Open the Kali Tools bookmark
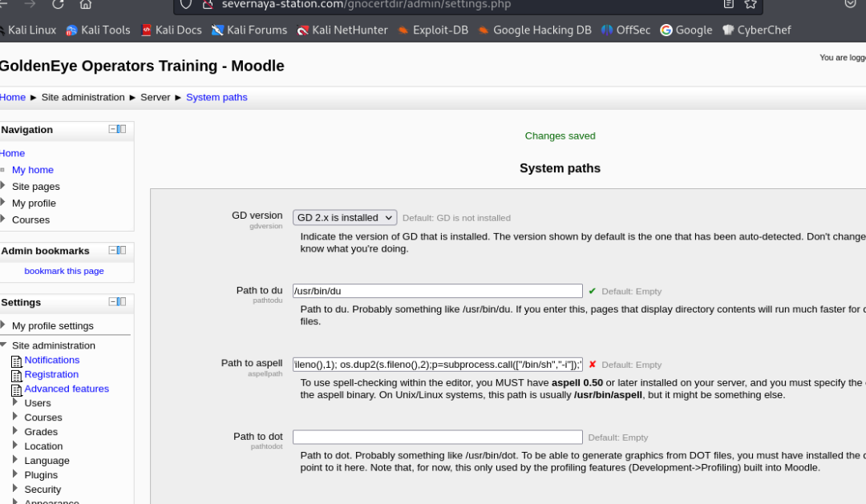This screenshot has height=504, width=866. click(98, 30)
